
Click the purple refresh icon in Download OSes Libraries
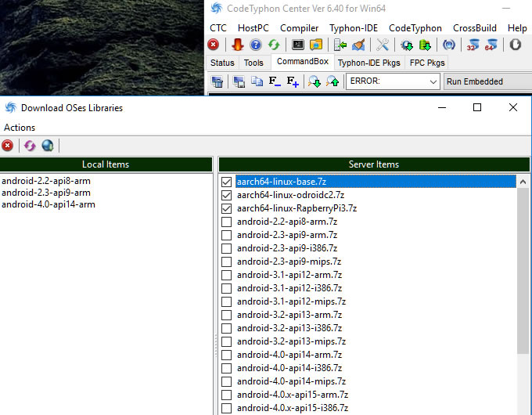tap(30, 146)
